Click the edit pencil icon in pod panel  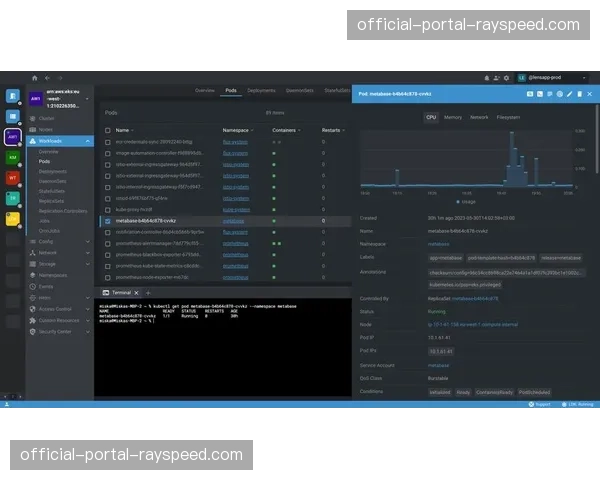[569, 94]
